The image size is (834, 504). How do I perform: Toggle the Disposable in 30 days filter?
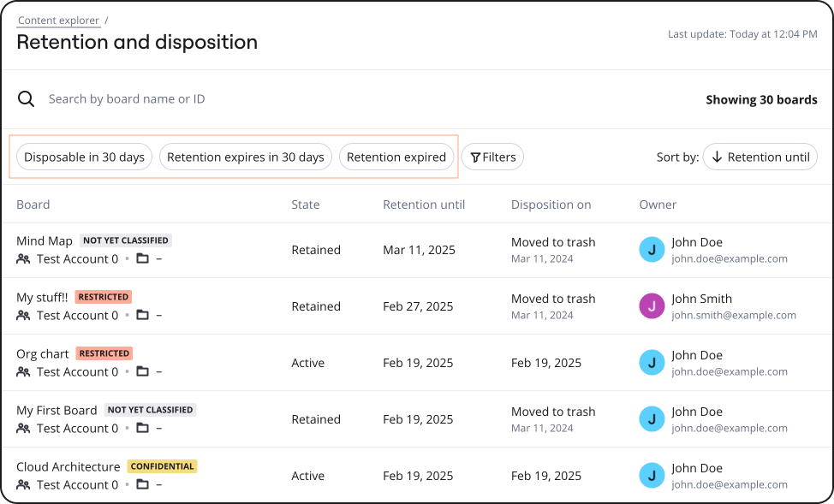click(84, 157)
